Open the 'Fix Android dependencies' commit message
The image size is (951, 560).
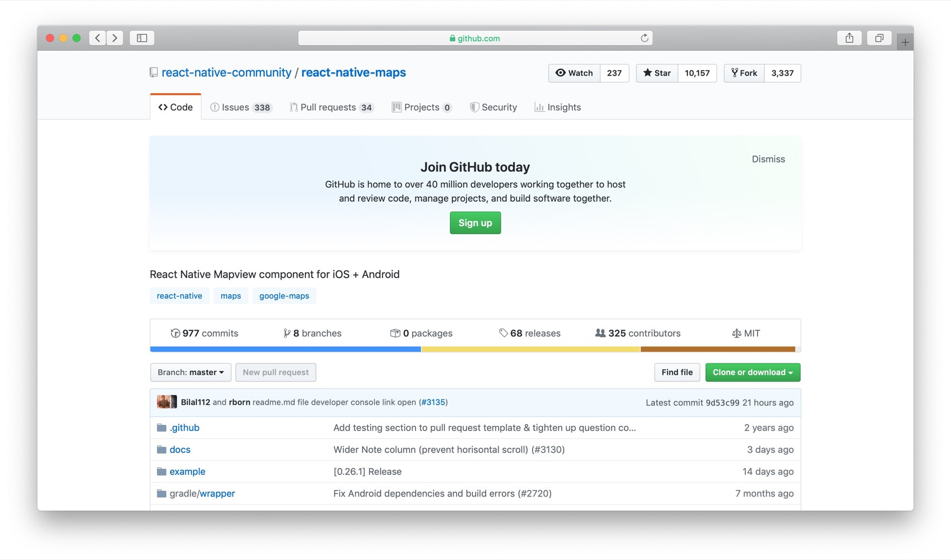[442, 493]
